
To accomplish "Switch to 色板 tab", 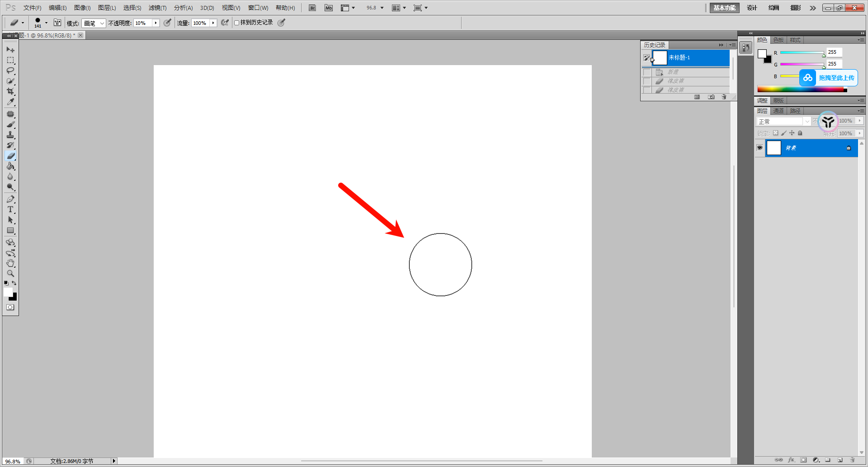I will (x=778, y=40).
